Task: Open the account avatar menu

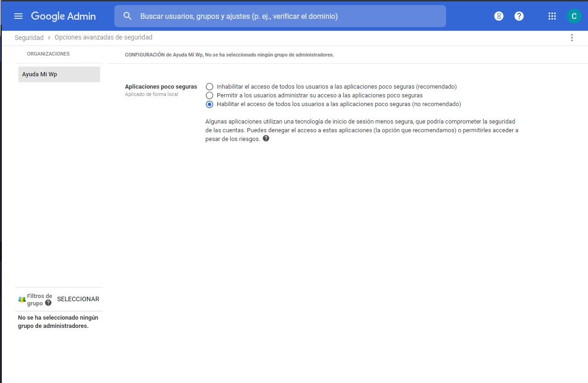Action: (574, 16)
